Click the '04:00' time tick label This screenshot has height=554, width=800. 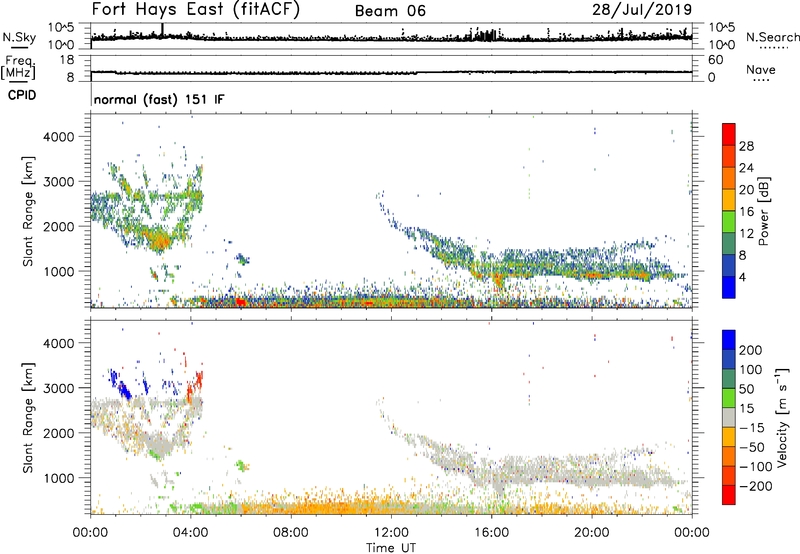coord(190,533)
